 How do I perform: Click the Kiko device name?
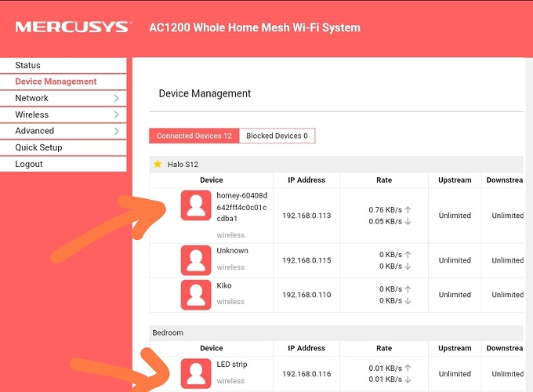coord(224,285)
